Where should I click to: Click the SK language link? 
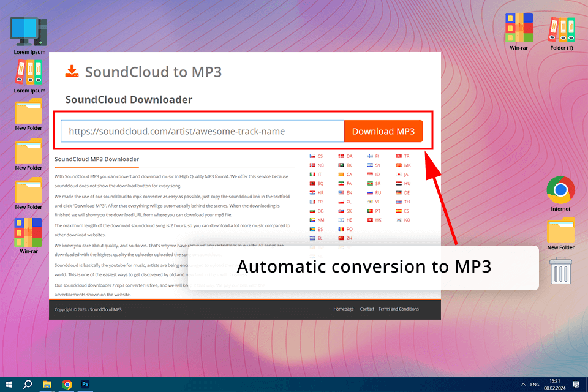pyautogui.click(x=349, y=211)
